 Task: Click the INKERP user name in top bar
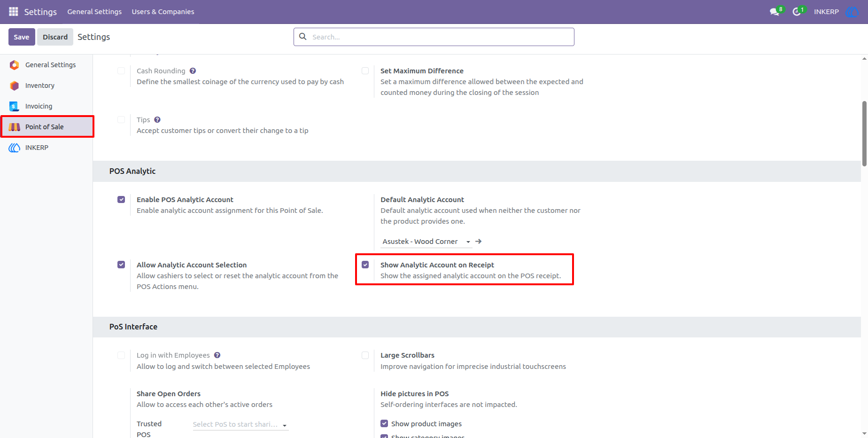(826, 12)
